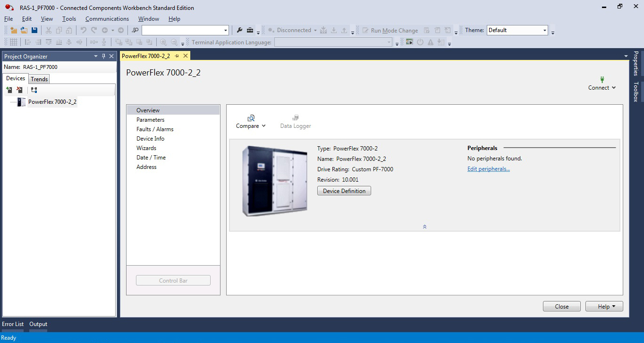Open the Wizards page
Viewport: 644px width, 343px height.
pyautogui.click(x=173, y=148)
